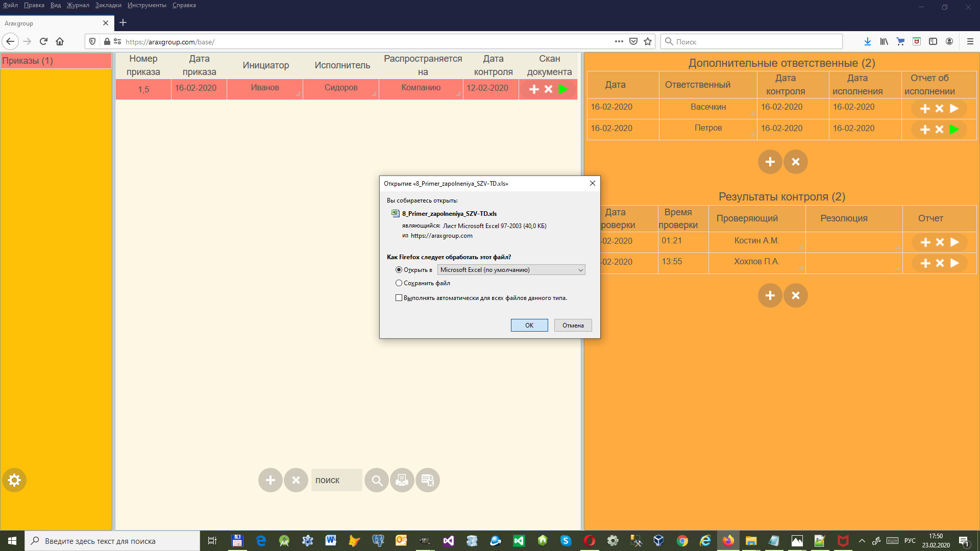Open the Закладки menu
980x551 pixels.
(x=108, y=5)
